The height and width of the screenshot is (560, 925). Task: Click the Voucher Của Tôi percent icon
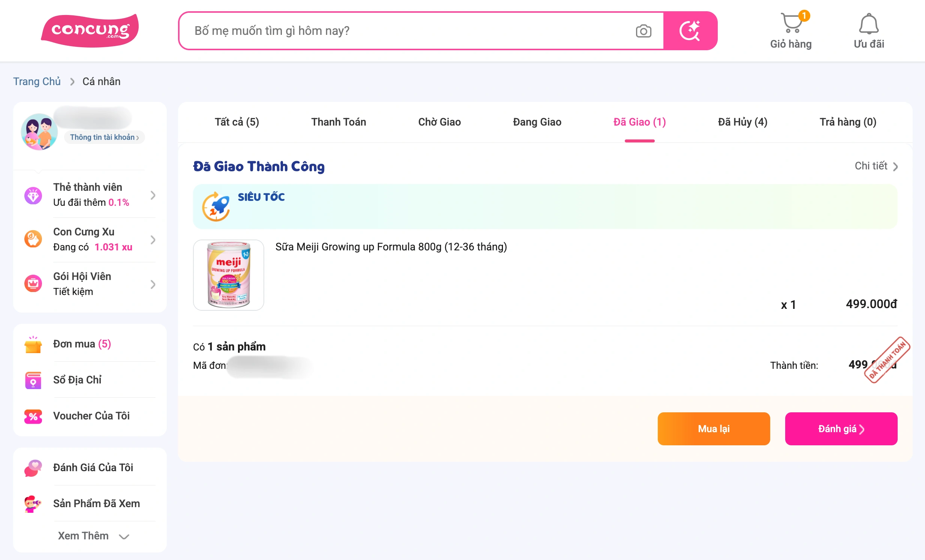(x=33, y=416)
